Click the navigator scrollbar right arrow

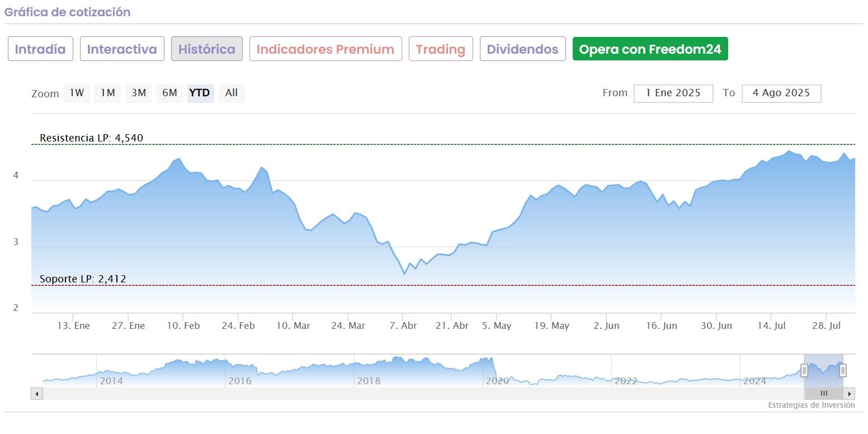click(x=850, y=394)
